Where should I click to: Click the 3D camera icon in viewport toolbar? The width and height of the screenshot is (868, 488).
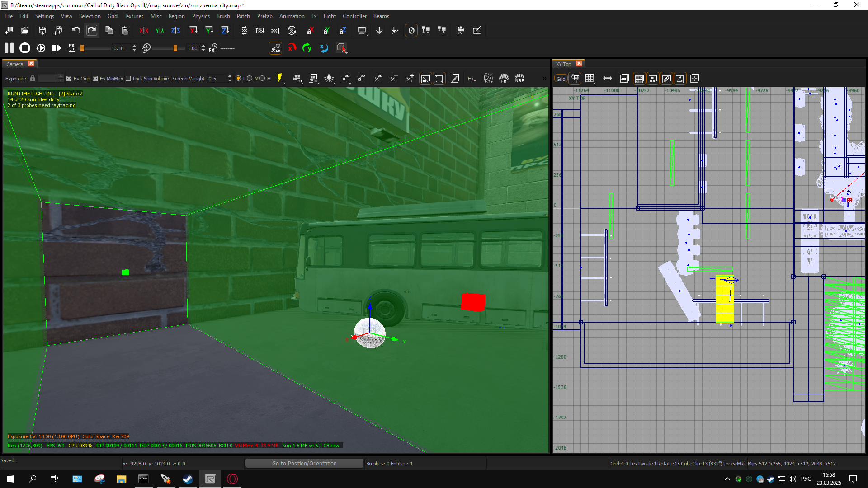pos(297,78)
